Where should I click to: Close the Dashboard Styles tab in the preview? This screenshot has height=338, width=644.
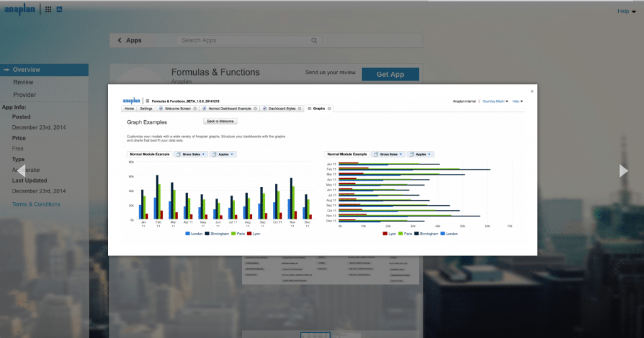[x=300, y=108]
